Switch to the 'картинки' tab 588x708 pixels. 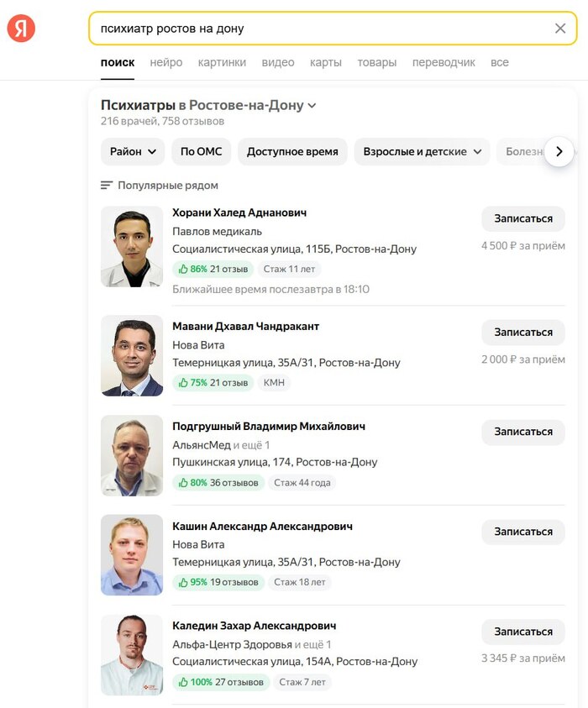pyautogui.click(x=222, y=62)
